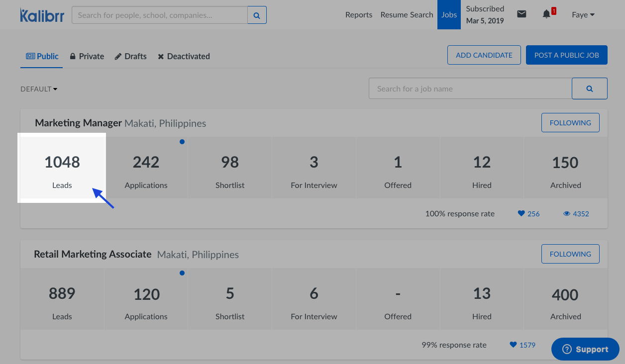Click the magnifier button in top search bar
Viewport: 625px width, 364px height.
point(257,15)
